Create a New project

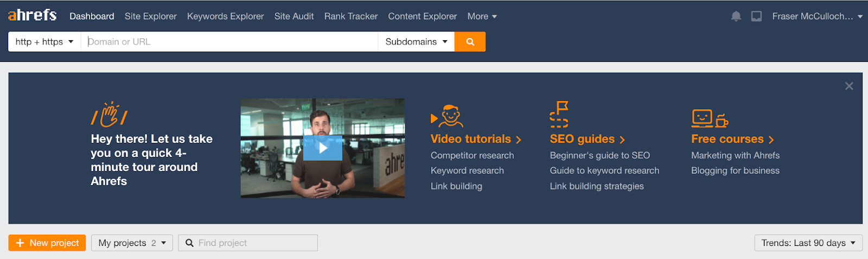pyautogui.click(x=47, y=243)
